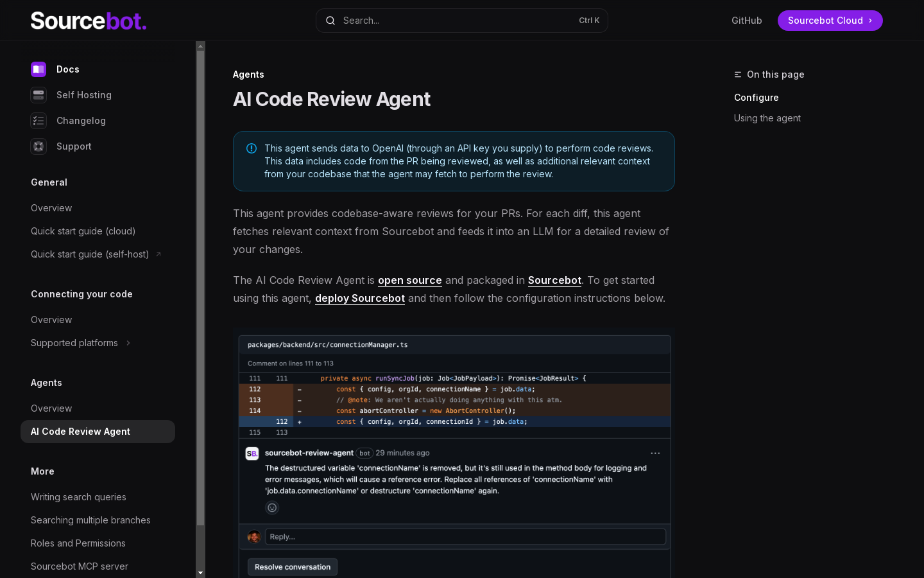Viewport: 924px width, 578px height.
Task: Open Sourcebot MCP server page
Action: (80, 566)
